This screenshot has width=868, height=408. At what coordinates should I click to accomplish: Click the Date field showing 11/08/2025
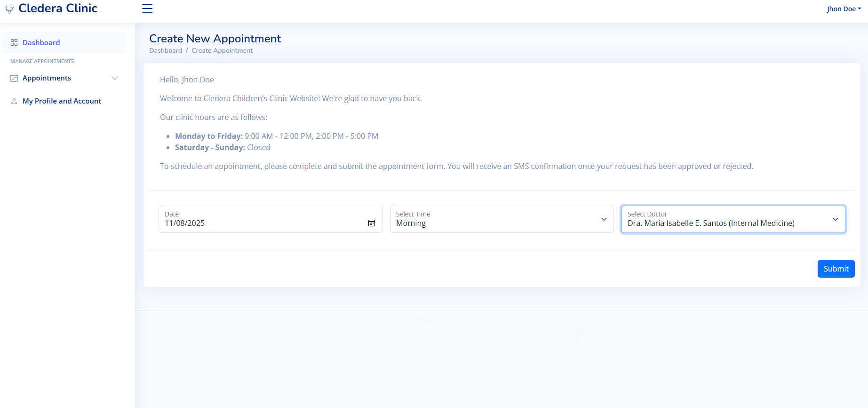(x=263, y=223)
